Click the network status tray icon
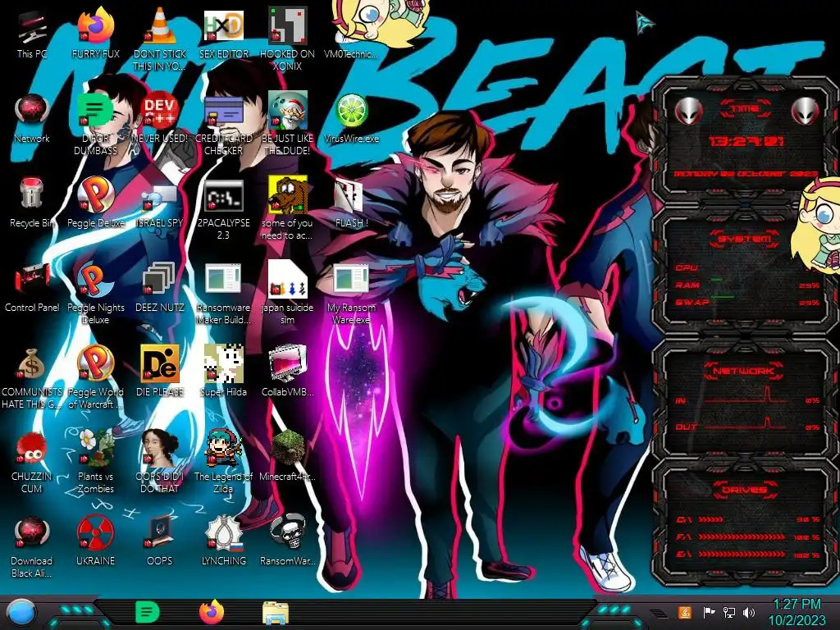The image size is (840, 630). point(729,612)
